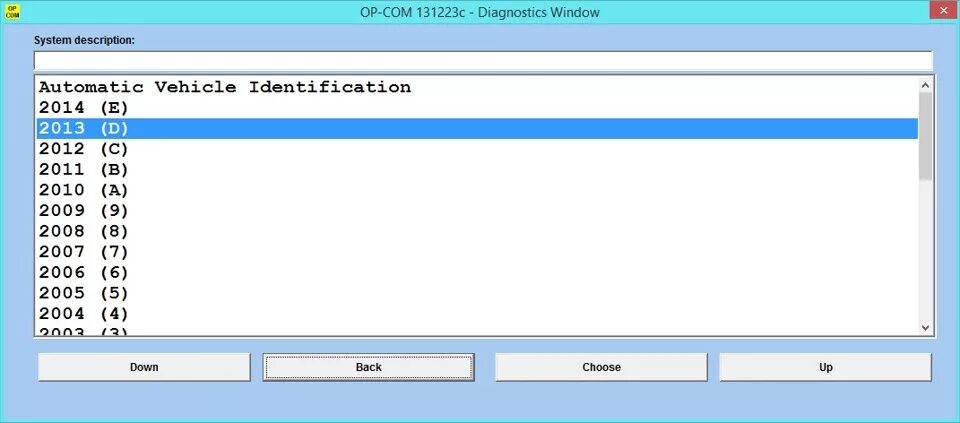Select model year 2012 (C)
This screenshot has height=423, width=960.
477,149
